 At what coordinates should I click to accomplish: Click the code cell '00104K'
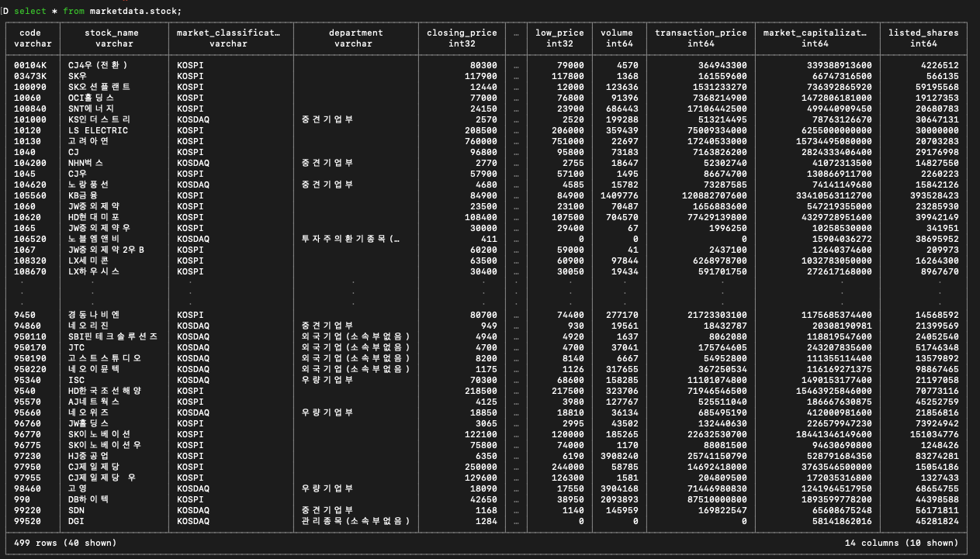30,65
